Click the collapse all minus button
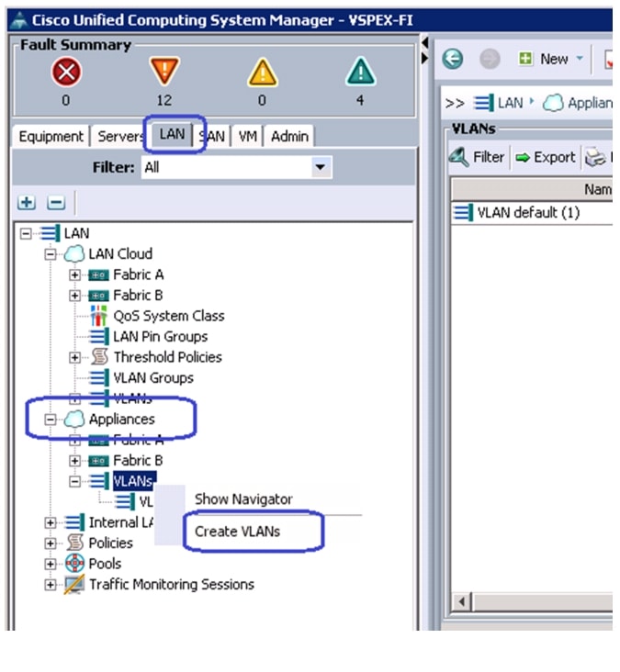Screen dimensions: 620x672 56,202
